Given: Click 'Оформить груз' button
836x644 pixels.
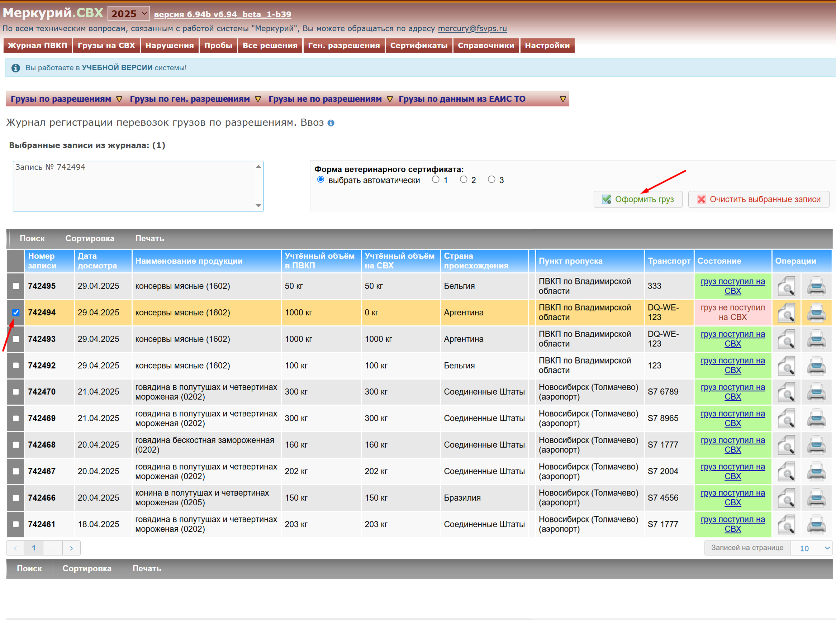Looking at the screenshot, I should pos(638,199).
